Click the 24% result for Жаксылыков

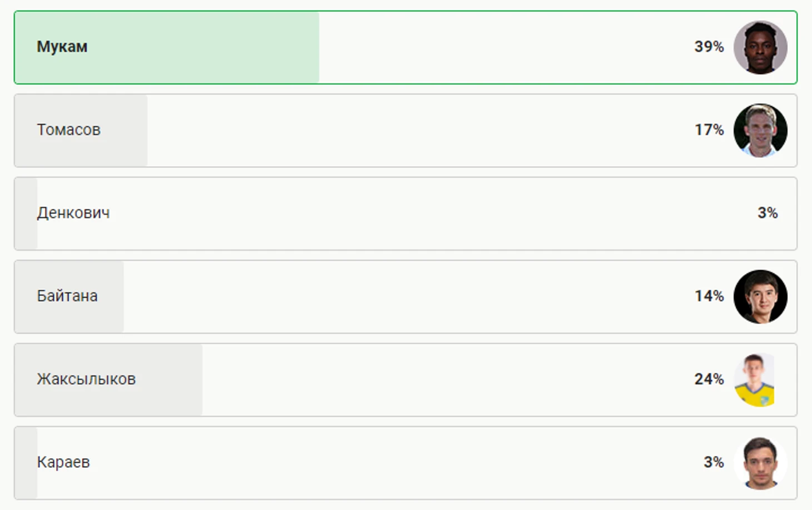coord(709,379)
